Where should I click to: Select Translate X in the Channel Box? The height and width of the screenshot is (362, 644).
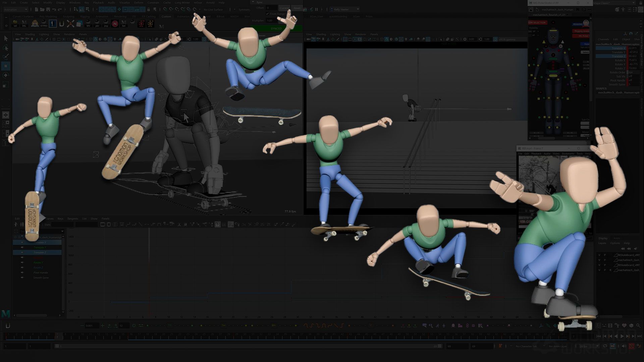click(x=619, y=48)
